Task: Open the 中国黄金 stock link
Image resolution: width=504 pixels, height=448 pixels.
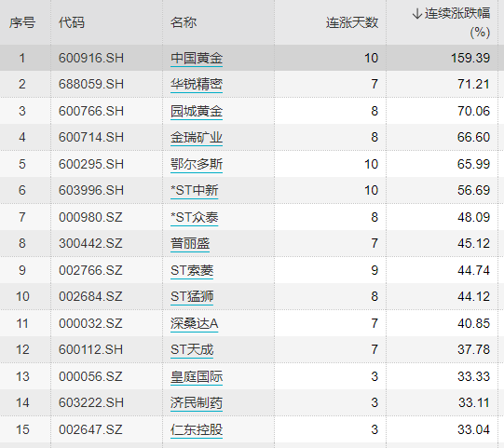Action: click(x=197, y=58)
